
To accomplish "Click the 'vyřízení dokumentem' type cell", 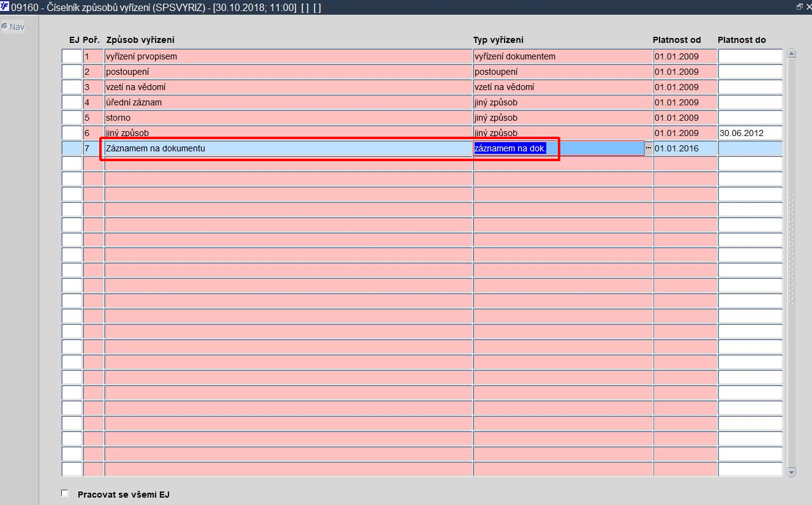I will click(x=563, y=56).
